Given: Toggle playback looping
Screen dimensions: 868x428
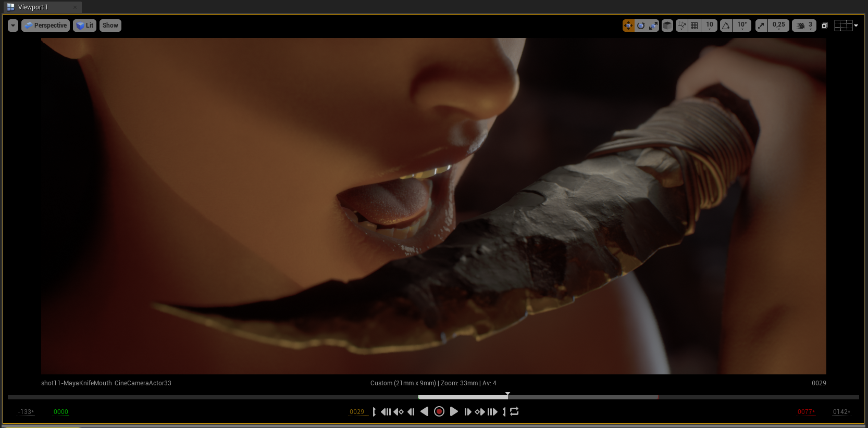Looking at the screenshot, I should pyautogui.click(x=514, y=412).
